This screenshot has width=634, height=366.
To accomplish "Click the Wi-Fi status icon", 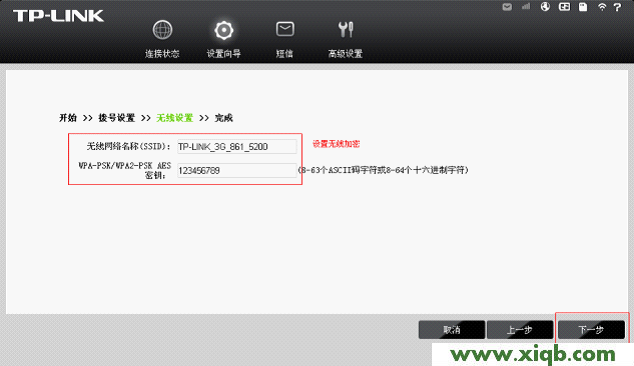I will [x=602, y=7].
